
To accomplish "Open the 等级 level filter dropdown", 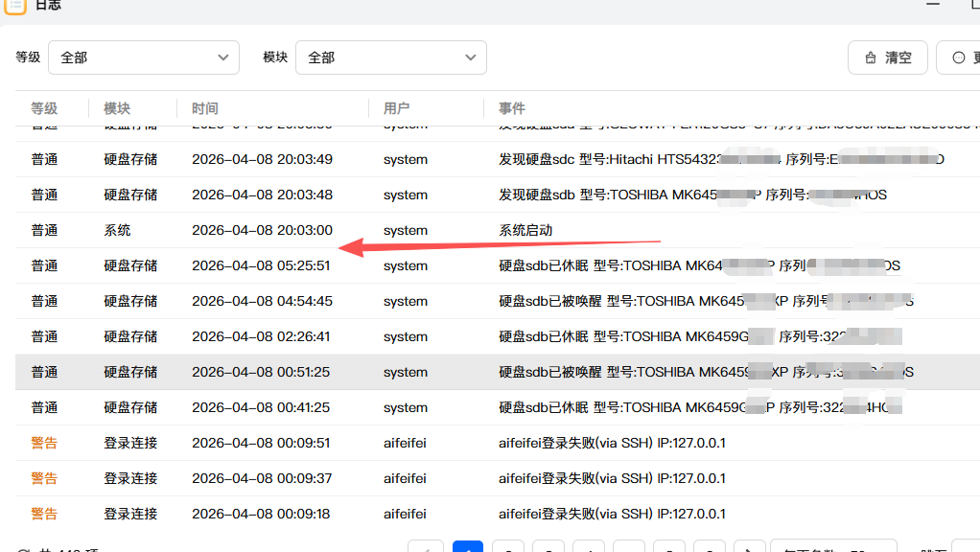I will (x=144, y=57).
